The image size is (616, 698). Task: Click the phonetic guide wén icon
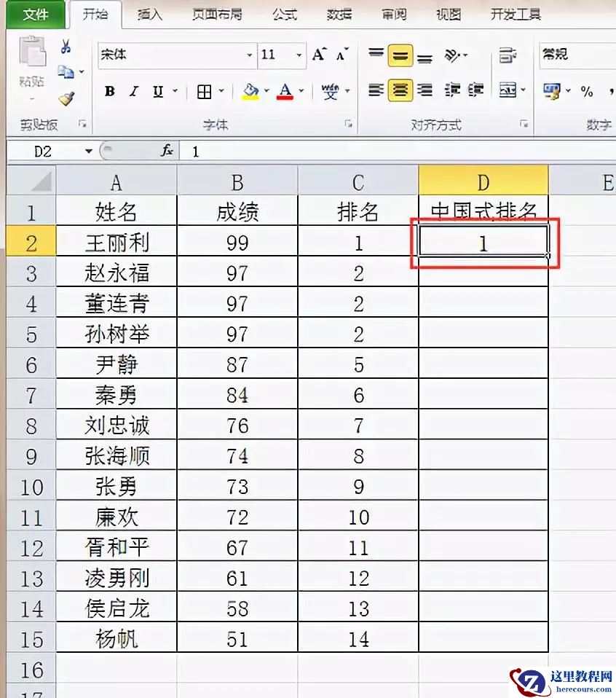(330, 92)
